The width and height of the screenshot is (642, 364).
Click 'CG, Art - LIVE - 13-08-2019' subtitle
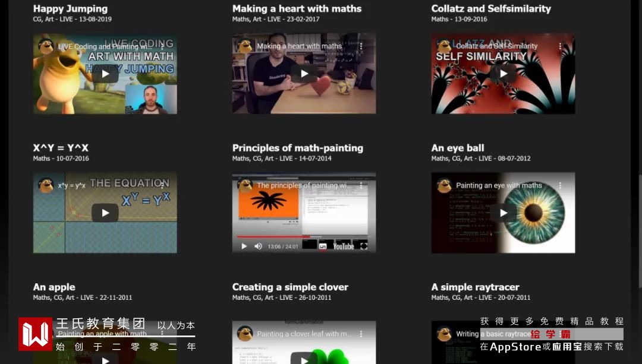pyautogui.click(x=73, y=19)
